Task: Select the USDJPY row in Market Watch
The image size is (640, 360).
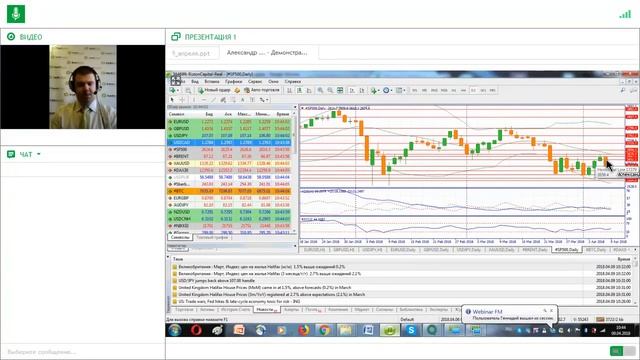Action: [x=230, y=136]
